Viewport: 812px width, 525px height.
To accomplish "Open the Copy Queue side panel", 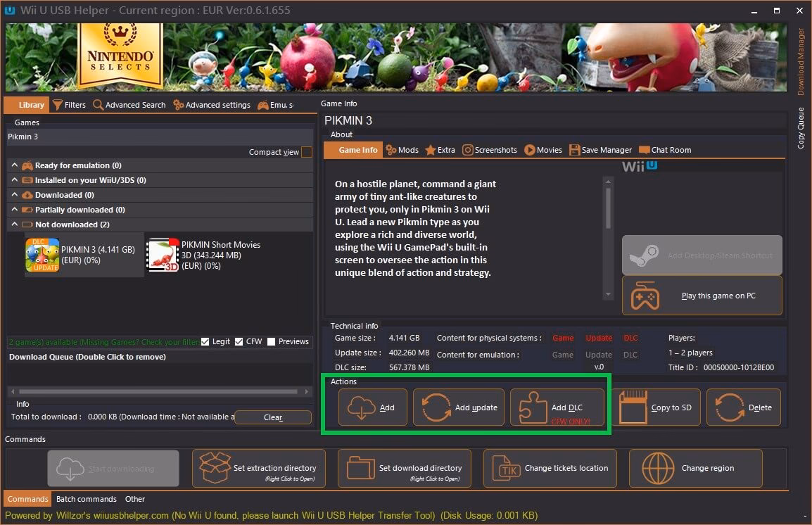I will coord(801,128).
